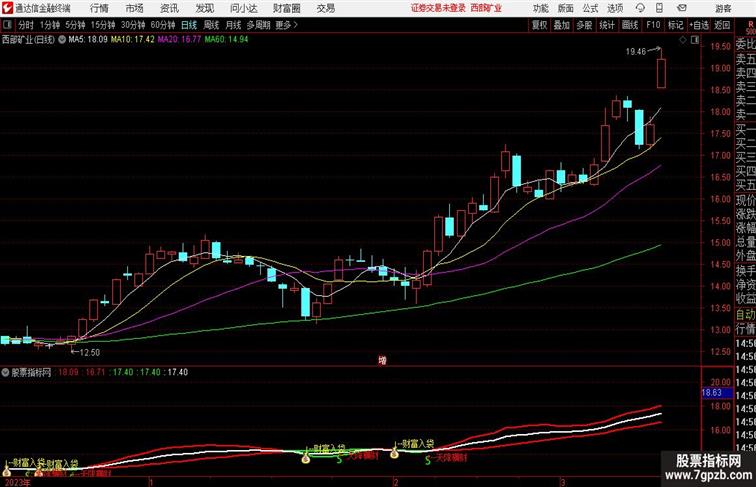Click the MA10: 17.42 label
The image size is (756, 487).
pos(133,40)
